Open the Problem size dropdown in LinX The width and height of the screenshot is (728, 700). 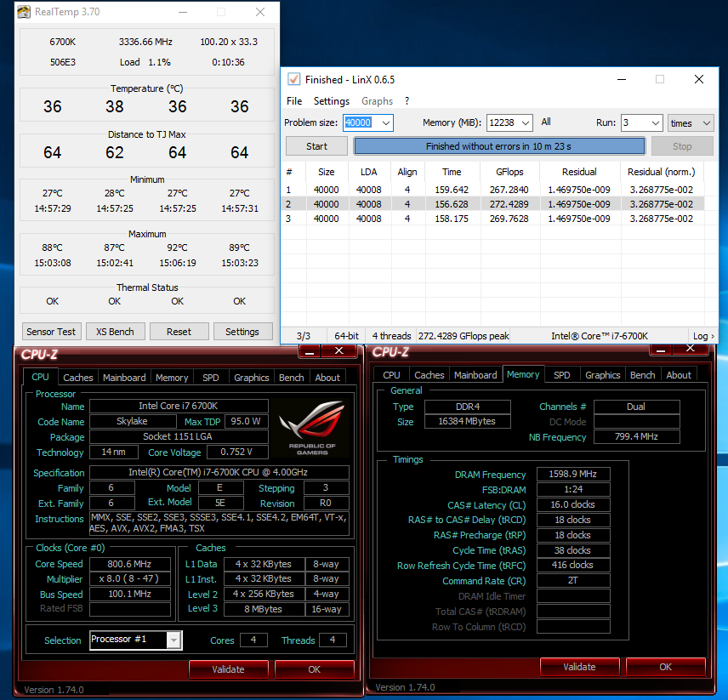click(x=386, y=123)
